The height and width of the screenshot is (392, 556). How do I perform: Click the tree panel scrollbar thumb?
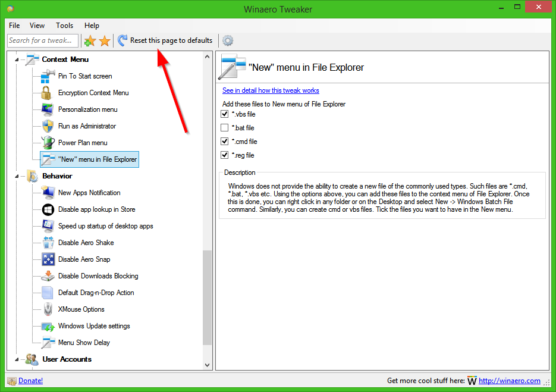208,297
